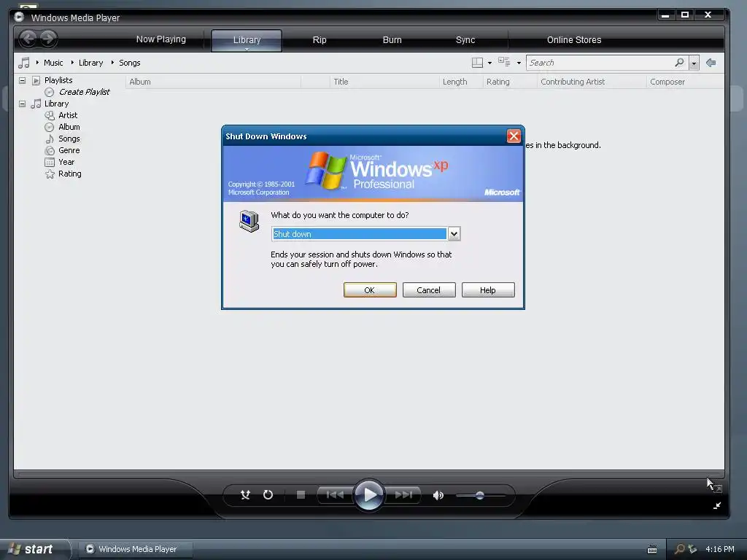Click the Windows Media Player title bar icon
The image size is (747, 560).
coord(19,17)
